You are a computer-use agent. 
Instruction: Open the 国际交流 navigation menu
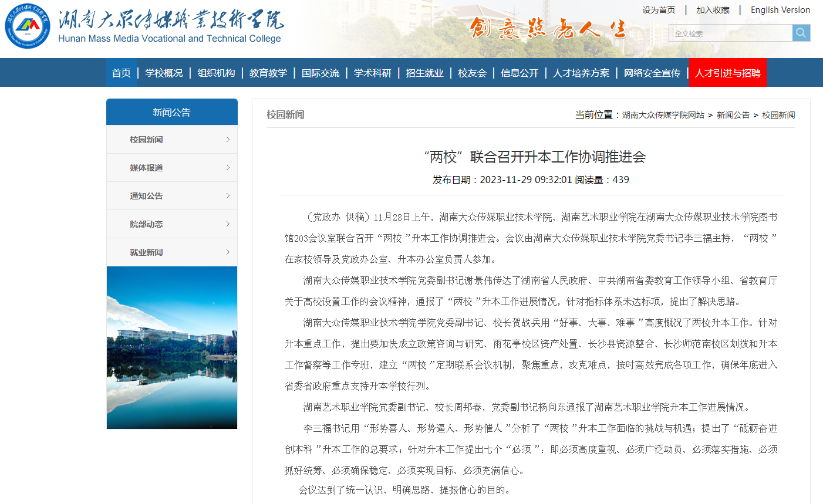point(321,72)
